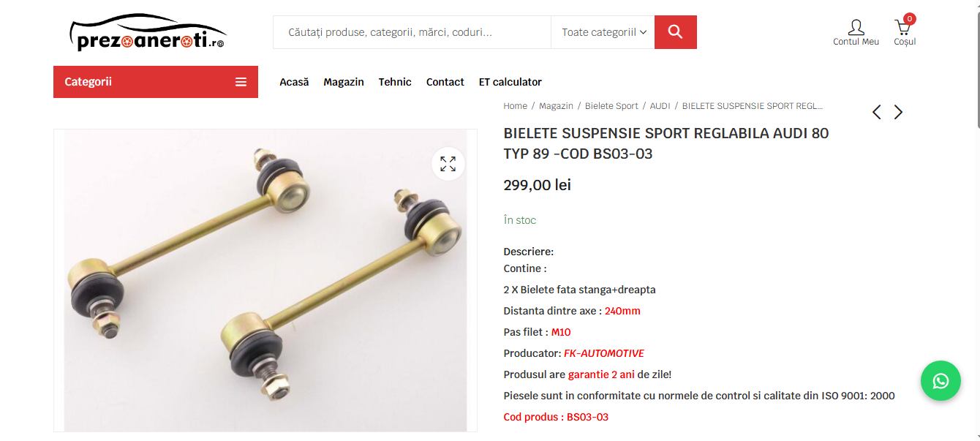Click the Home breadcrumb link
The height and width of the screenshot is (441, 980).
[x=515, y=106]
